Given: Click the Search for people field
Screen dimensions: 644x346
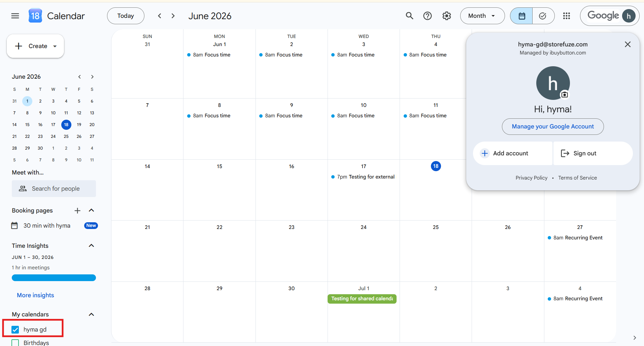Looking at the screenshot, I should tap(54, 189).
